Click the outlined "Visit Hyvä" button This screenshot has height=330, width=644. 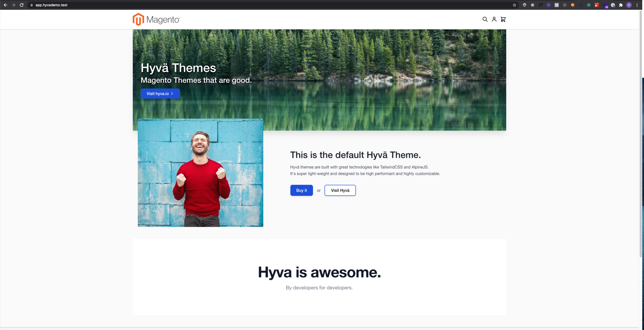(x=340, y=190)
